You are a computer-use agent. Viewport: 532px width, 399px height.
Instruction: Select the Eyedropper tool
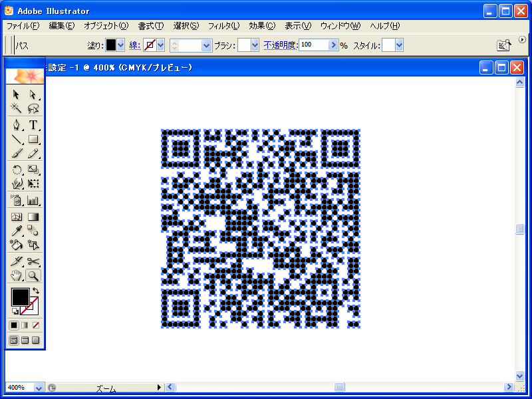16,231
